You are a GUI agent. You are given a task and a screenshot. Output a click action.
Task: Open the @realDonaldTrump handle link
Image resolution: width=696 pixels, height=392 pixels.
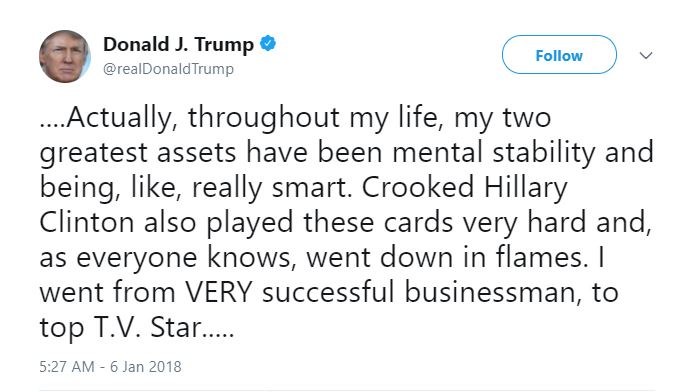point(168,69)
